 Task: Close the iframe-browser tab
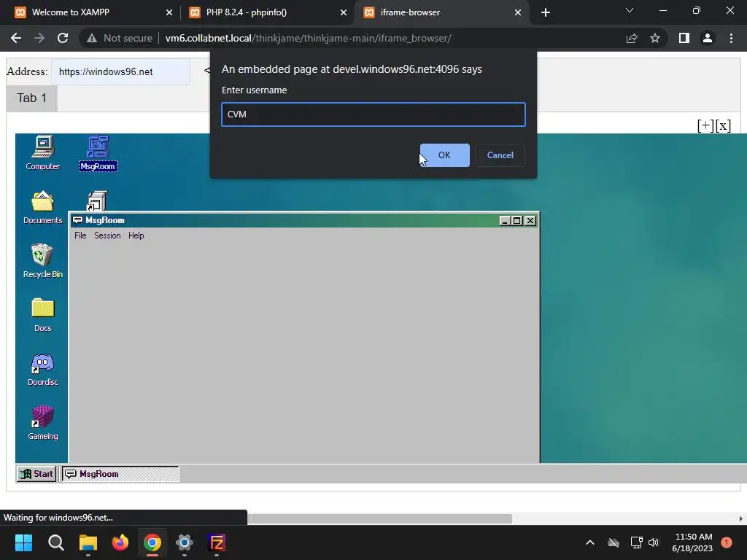518,12
